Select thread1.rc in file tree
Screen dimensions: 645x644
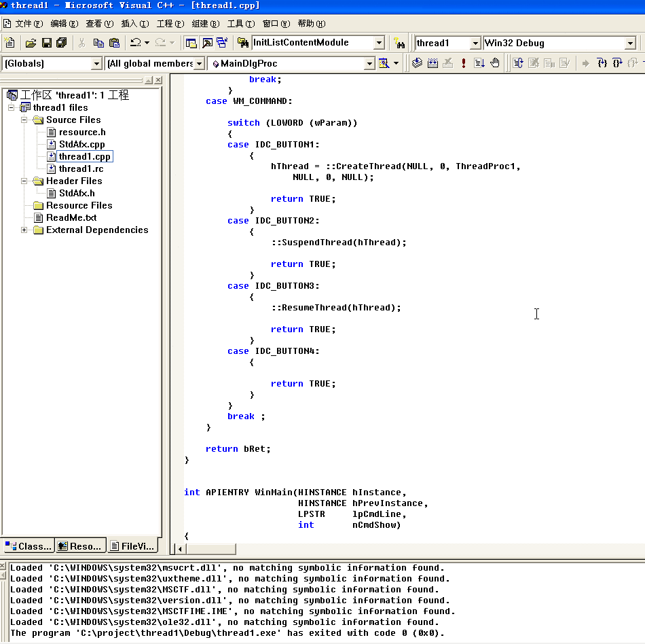tap(81, 168)
